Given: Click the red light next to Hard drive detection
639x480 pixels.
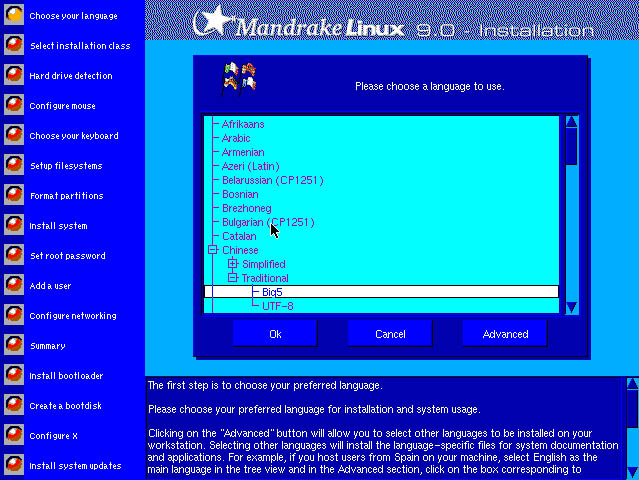Looking at the screenshot, I should [x=14, y=76].
